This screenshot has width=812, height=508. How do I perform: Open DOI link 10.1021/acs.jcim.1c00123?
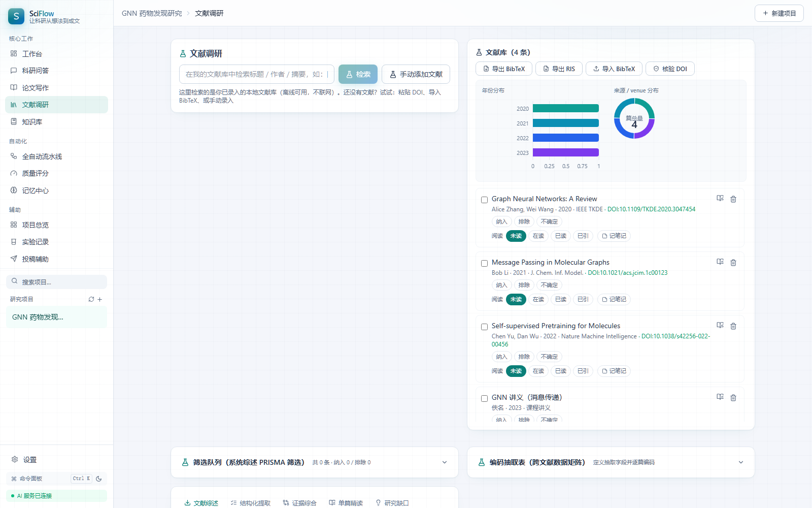(628, 273)
